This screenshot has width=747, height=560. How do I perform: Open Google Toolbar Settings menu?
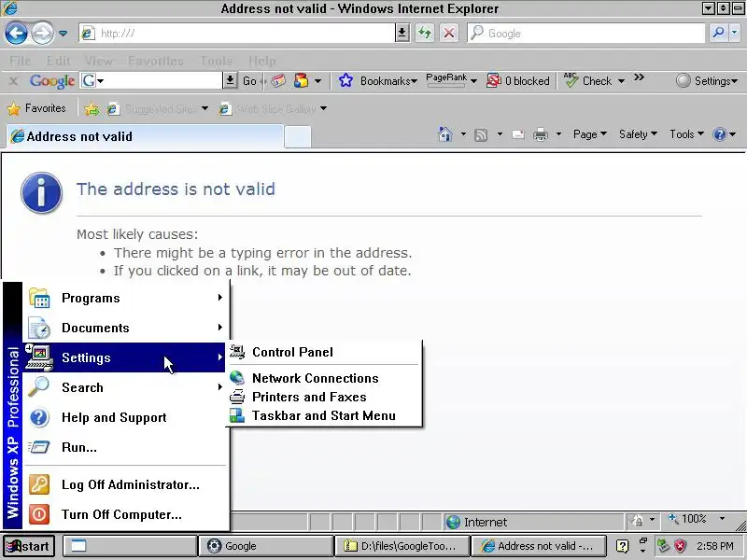[x=707, y=81]
